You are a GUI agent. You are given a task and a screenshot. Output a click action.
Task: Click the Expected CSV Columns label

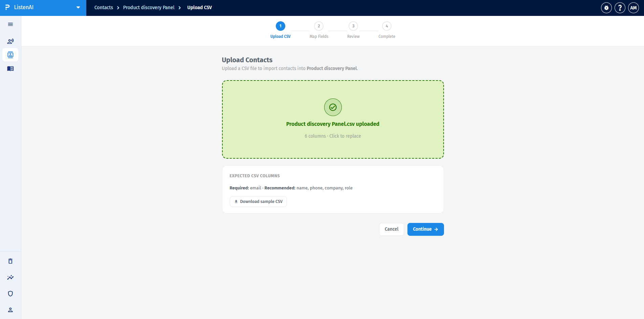point(255,176)
